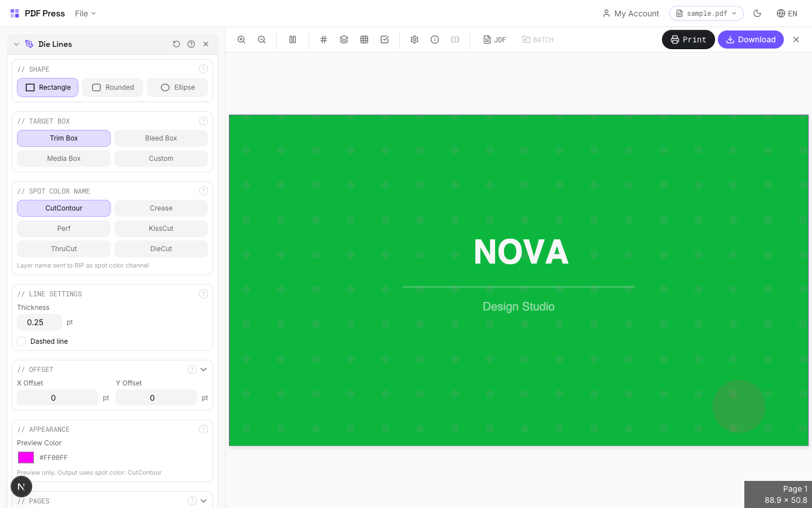Viewport: 812px width, 508px height.
Task: Click the layers stack toolbar icon
Action: tap(344, 40)
